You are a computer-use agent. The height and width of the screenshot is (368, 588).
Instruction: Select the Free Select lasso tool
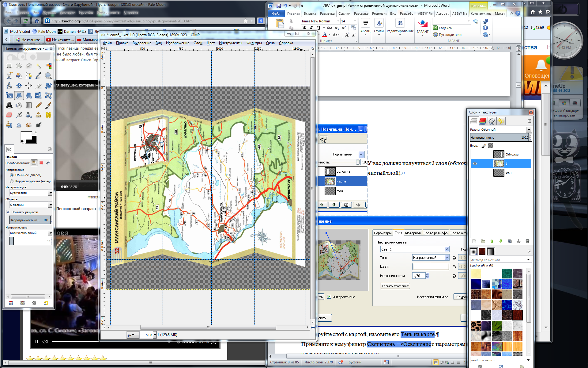[29, 66]
